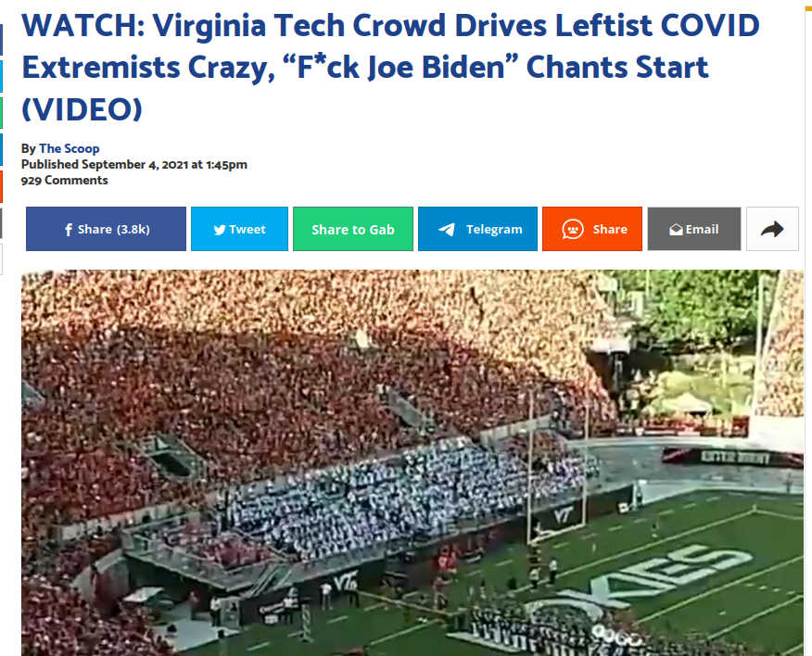Click the curved arrow more-share icon
This screenshot has width=812, height=656.
(x=771, y=229)
